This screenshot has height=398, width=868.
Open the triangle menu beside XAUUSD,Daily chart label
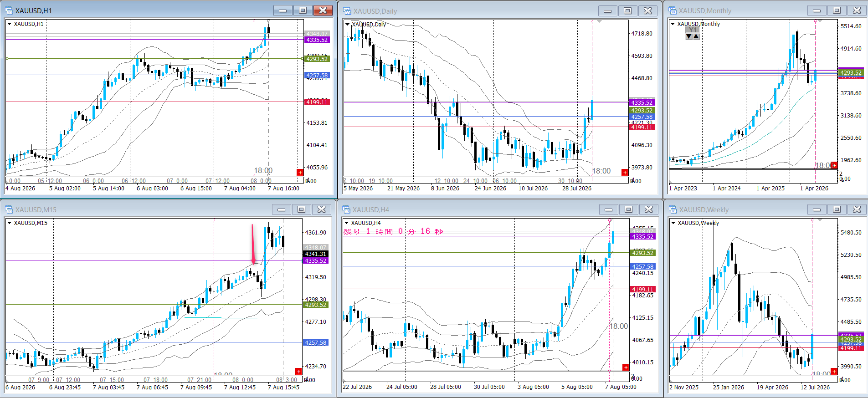pyautogui.click(x=347, y=24)
